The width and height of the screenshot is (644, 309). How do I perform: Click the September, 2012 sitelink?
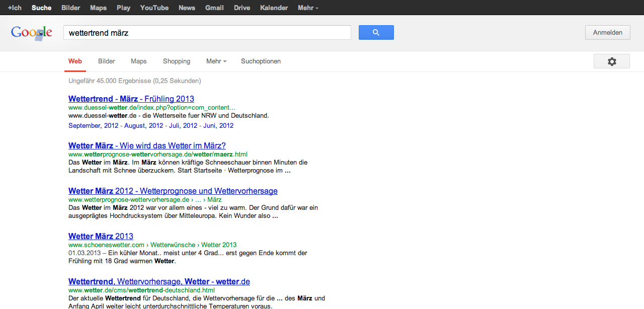[x=93, y=126]
